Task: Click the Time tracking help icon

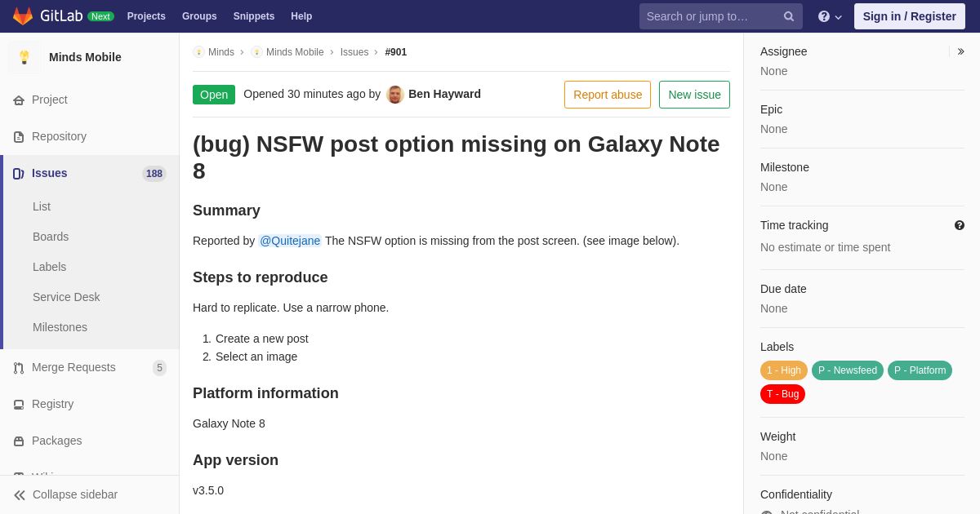Action: [x=960, y=225]
